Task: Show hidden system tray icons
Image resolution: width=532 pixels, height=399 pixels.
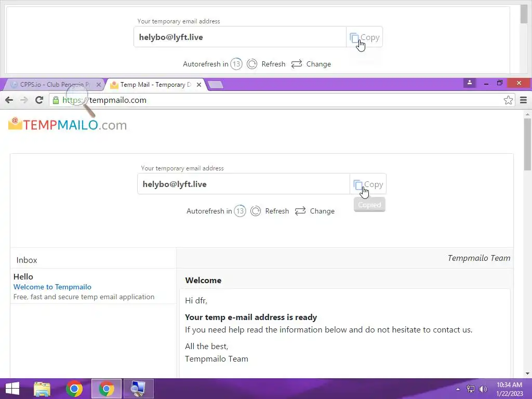Action: pos(458,389)
